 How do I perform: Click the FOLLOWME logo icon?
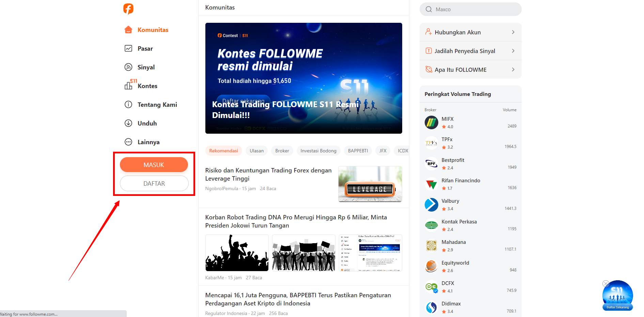128,9
